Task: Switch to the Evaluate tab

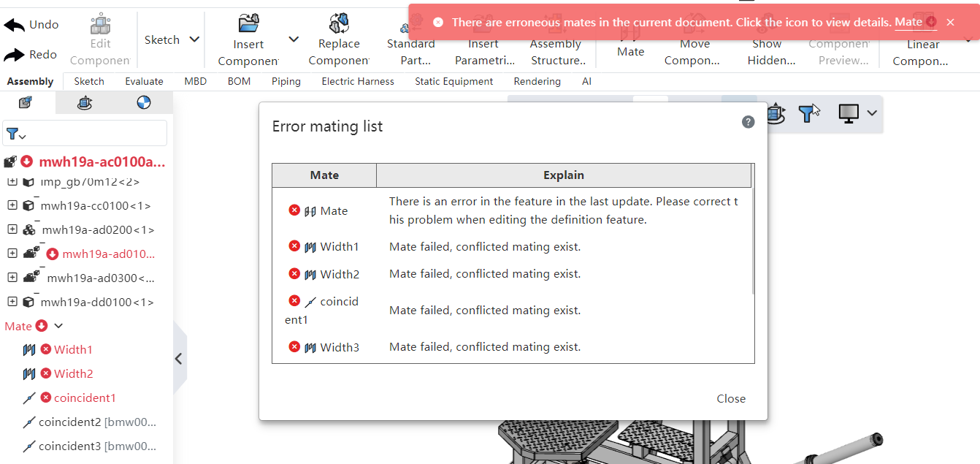Action: tap(144, 81)
